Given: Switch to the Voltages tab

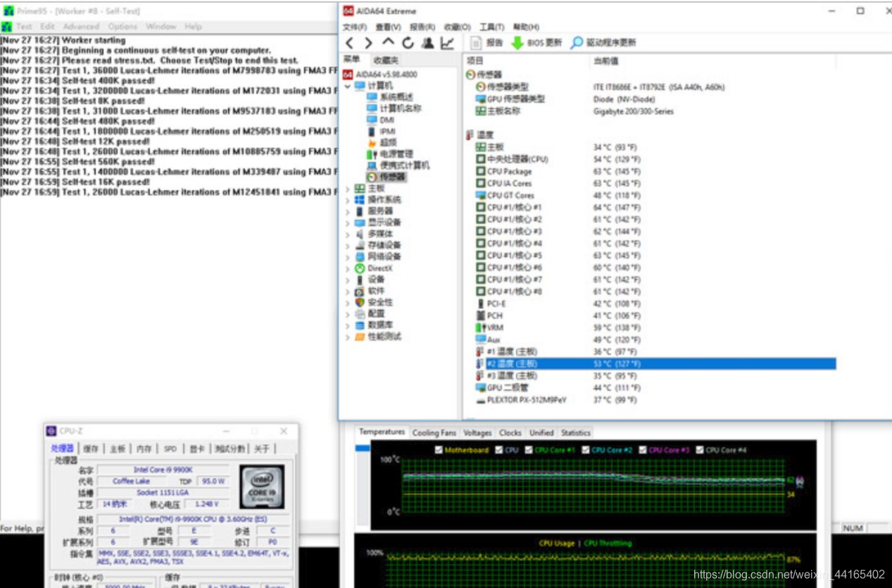Looking at the screenshot, I should click(x=478, y=432).
